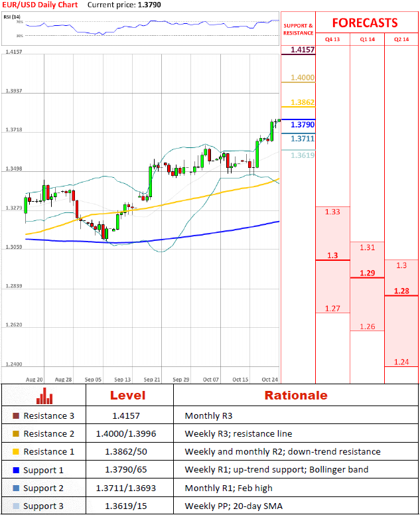Select the Support 2 color square
The image size is (420, 515).
tap(16, 488)
